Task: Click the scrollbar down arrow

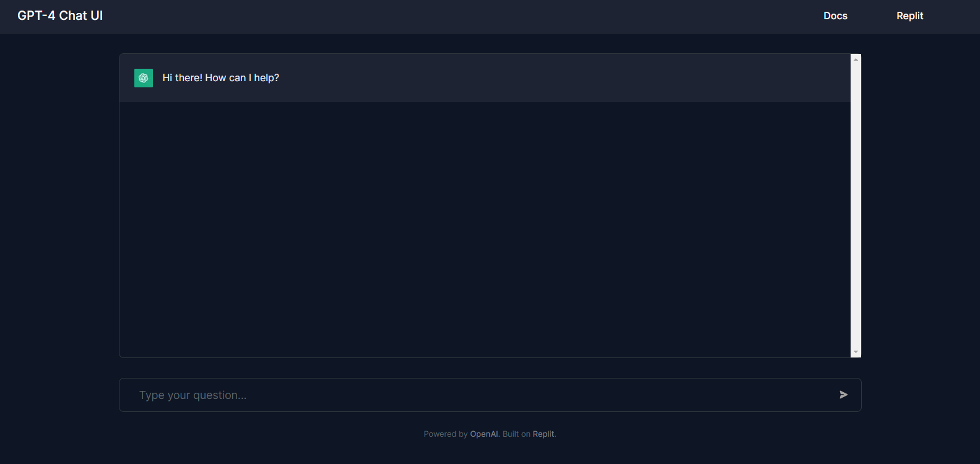Action: click(x=856, y=352)
